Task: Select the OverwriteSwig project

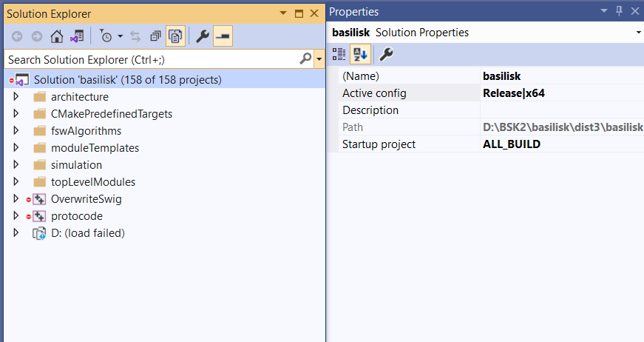Action: click(86, 199)
